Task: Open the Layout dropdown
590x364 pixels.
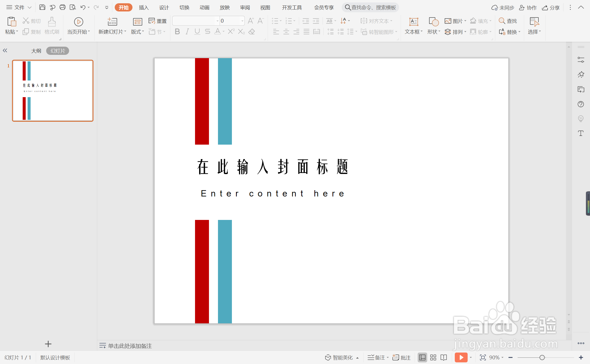Action: (x=137, y=32)
